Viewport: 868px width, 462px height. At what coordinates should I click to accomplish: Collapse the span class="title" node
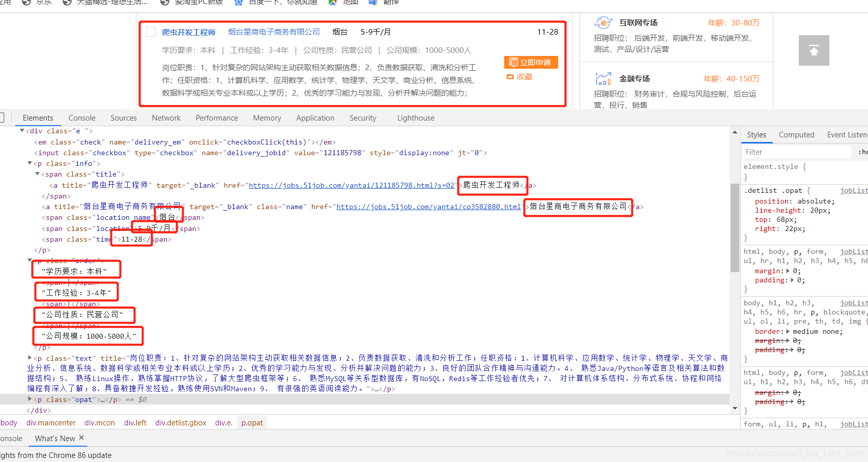click(x=37, y=174)
